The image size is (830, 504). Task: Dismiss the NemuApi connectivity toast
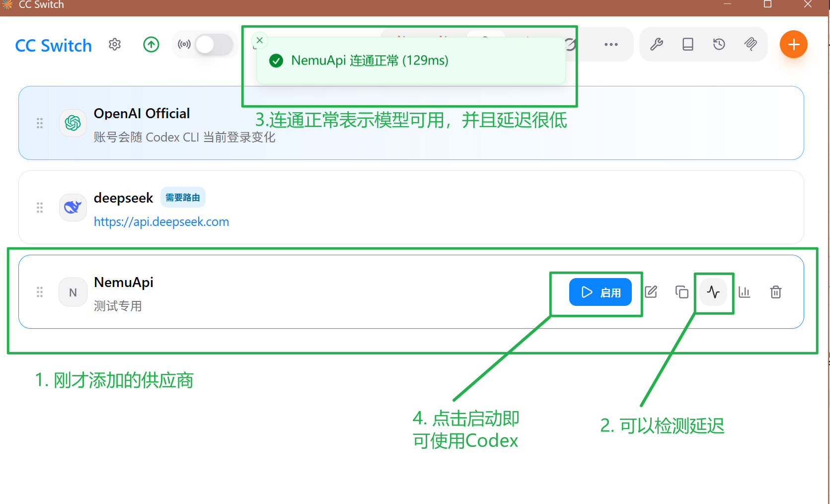(260, 40)
